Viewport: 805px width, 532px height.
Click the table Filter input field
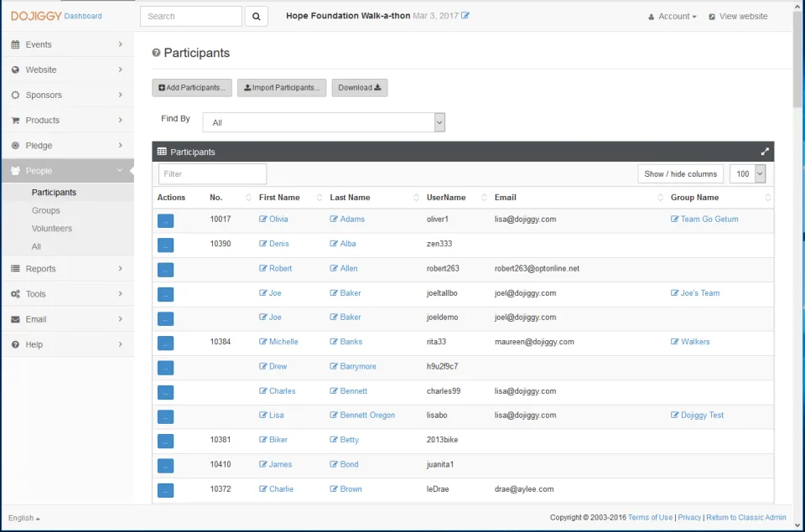pos(212,174)
